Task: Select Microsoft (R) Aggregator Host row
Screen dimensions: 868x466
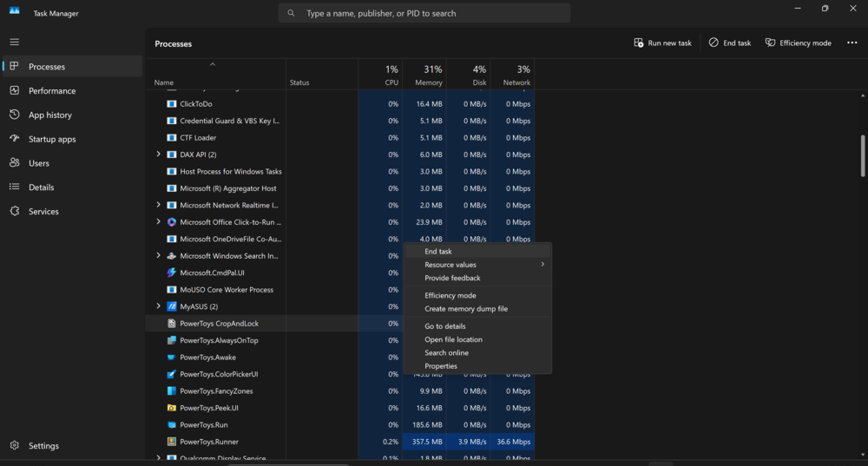Action: (340, 188)
